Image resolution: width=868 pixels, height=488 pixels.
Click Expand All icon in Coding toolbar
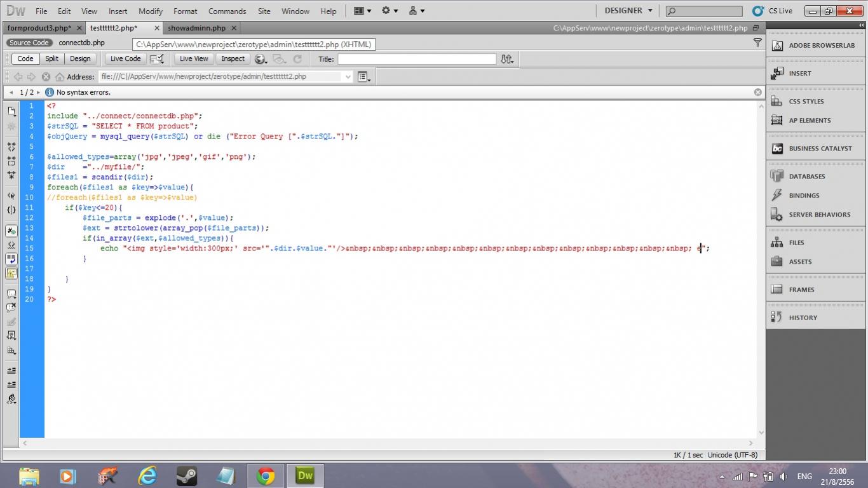click(11, 175)
